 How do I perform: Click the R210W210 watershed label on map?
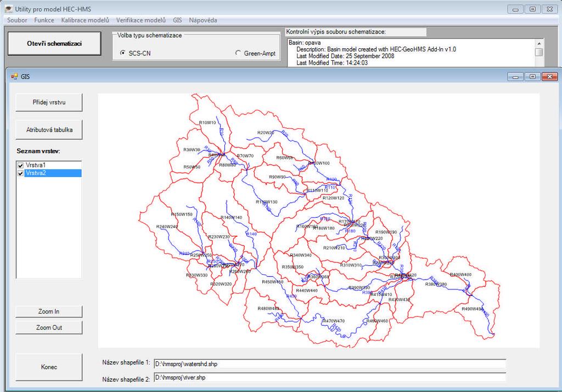coord(334,248)
